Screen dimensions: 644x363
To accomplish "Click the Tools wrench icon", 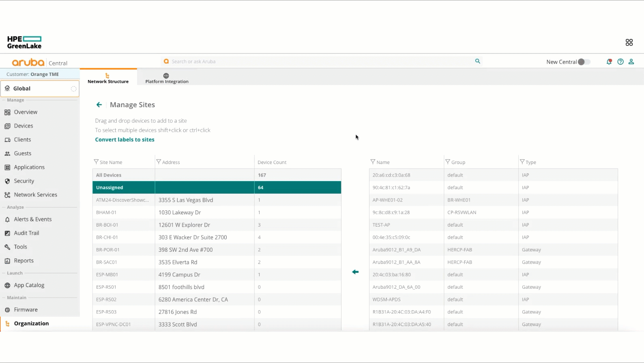I will 7,247.
